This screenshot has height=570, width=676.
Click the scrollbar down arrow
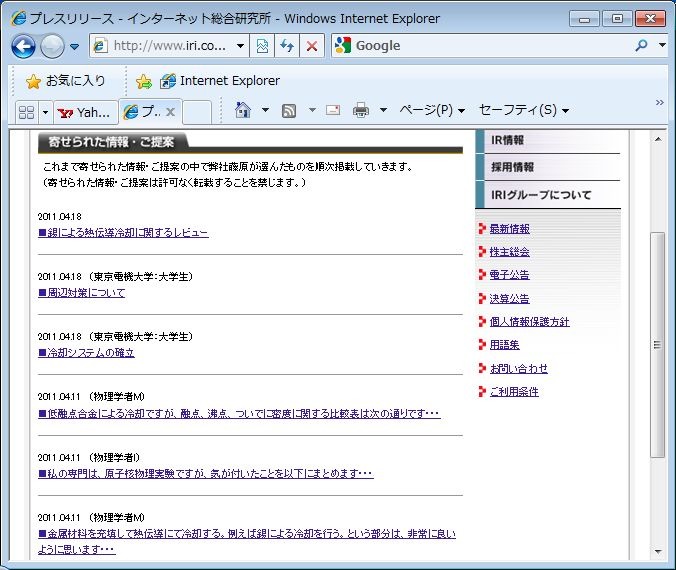click(658, 551)
